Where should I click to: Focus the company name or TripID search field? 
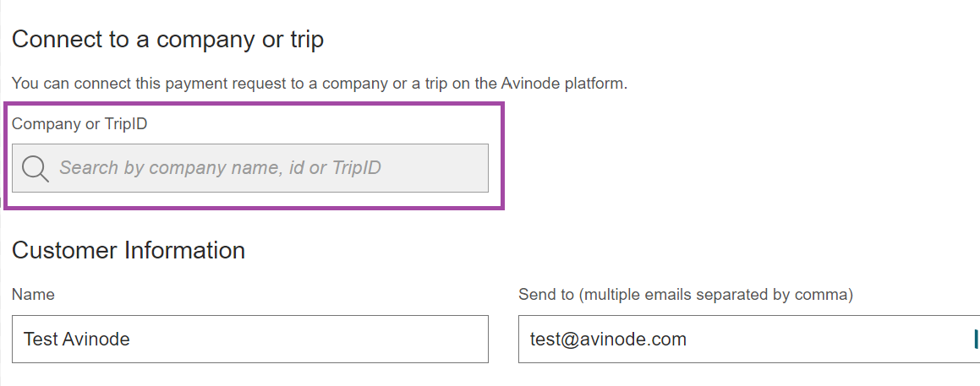250,168
